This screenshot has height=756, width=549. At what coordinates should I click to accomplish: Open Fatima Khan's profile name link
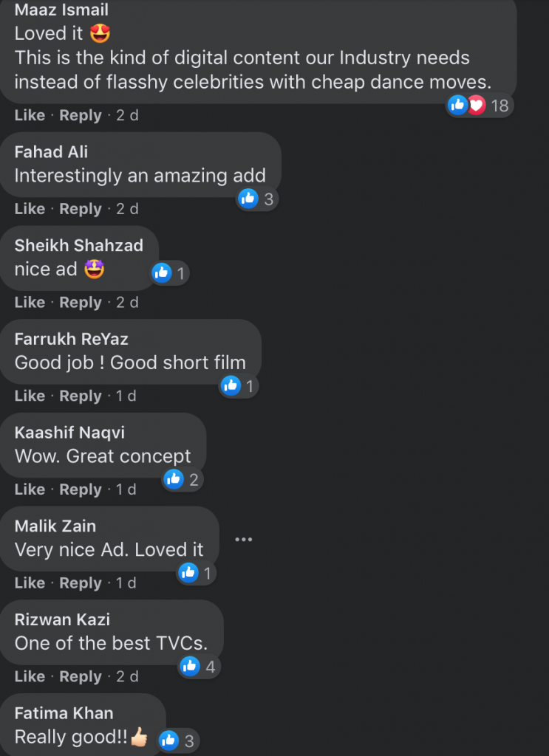pos(64,712)
